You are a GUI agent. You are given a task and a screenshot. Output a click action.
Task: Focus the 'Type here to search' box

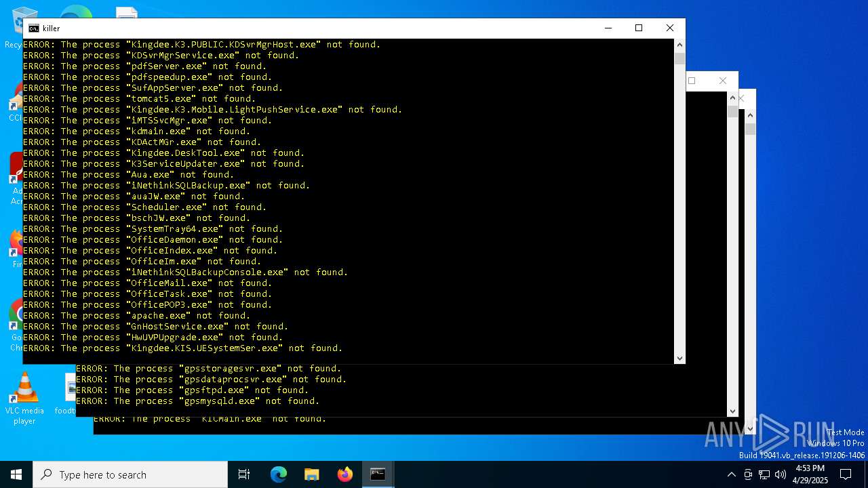130,474
